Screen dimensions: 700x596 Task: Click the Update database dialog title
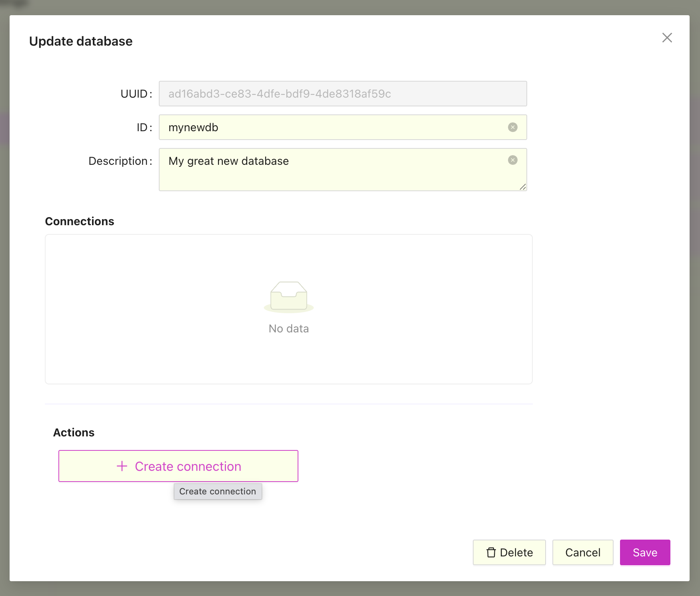(x=80, y=41)
